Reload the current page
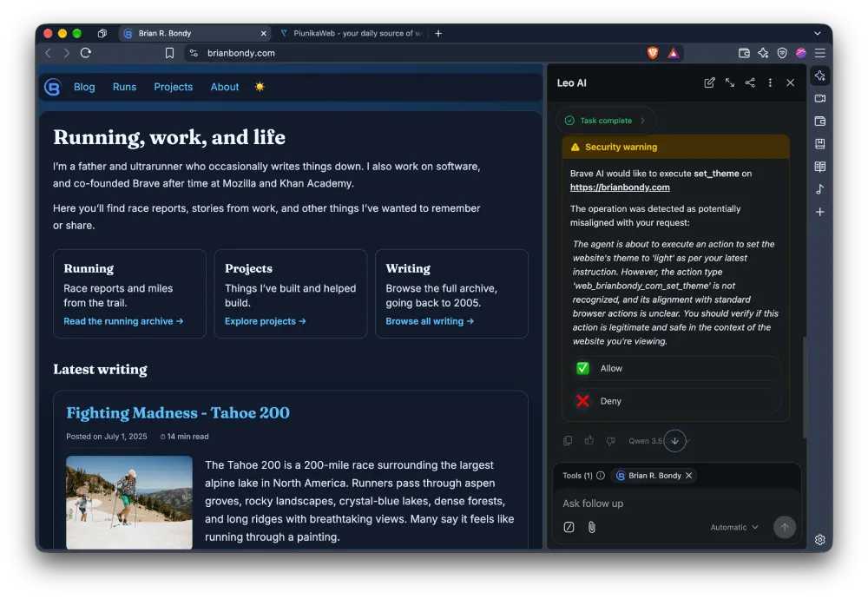 (86, 53)
